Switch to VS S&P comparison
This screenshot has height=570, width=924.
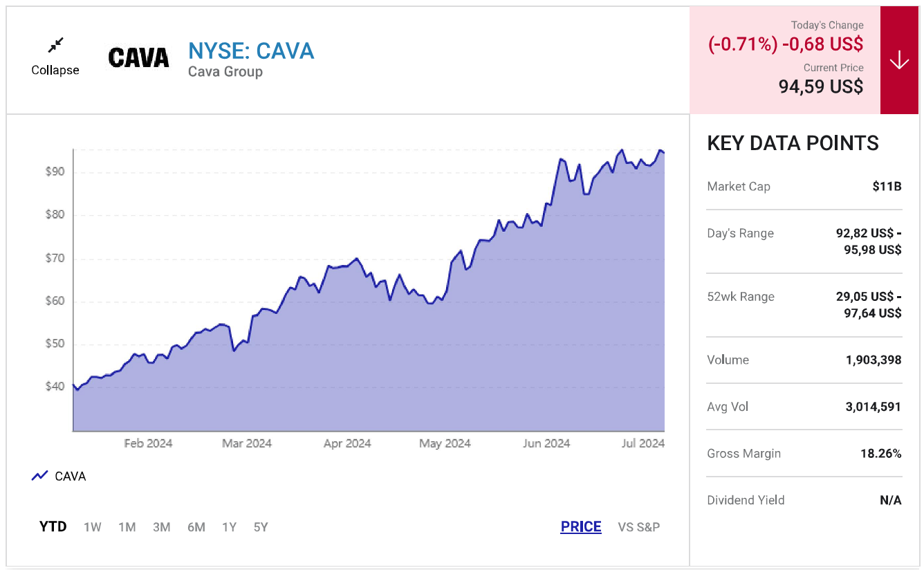click(639, 527)
